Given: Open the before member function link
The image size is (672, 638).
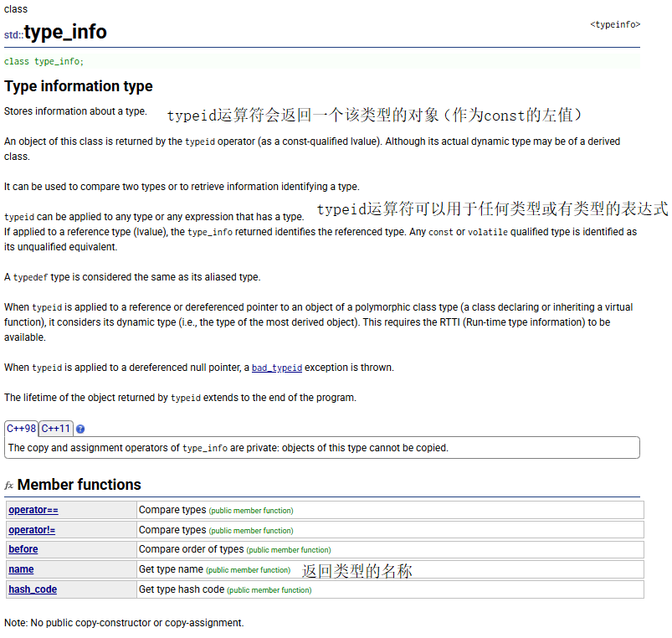Looking at the screenshot, I should click(x=23, y=549).
